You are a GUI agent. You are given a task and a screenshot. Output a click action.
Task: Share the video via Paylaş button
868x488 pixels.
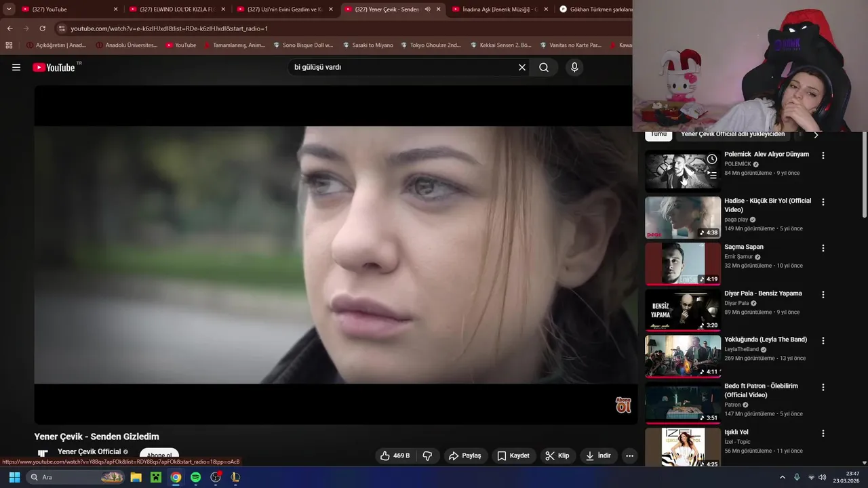(x=465, y=455)
